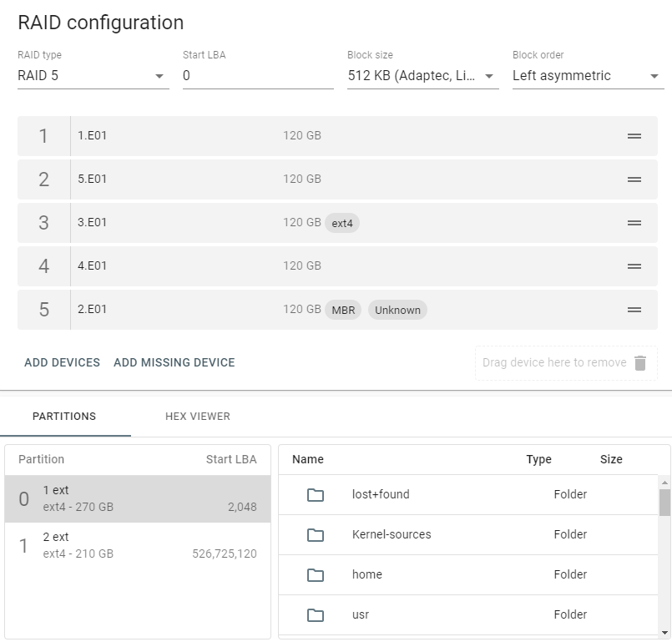Screen dimensions: 672x642
Task: Open the RAID type dropdown
Action: pyautogui.click(x=158, y=75)
